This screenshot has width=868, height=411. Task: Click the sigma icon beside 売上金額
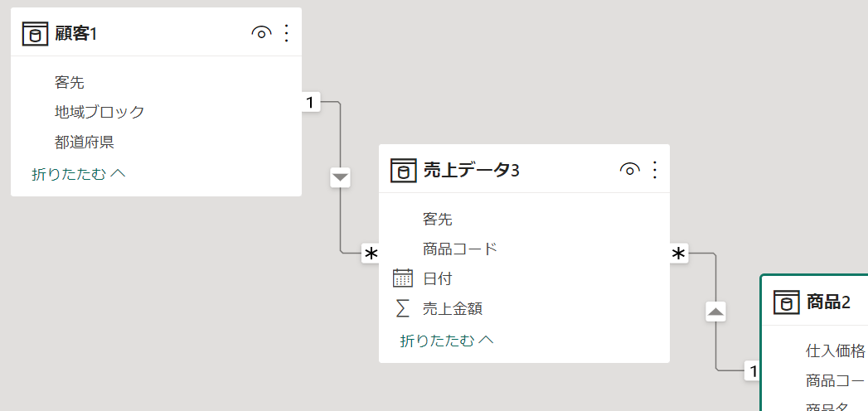pos(403,308)
